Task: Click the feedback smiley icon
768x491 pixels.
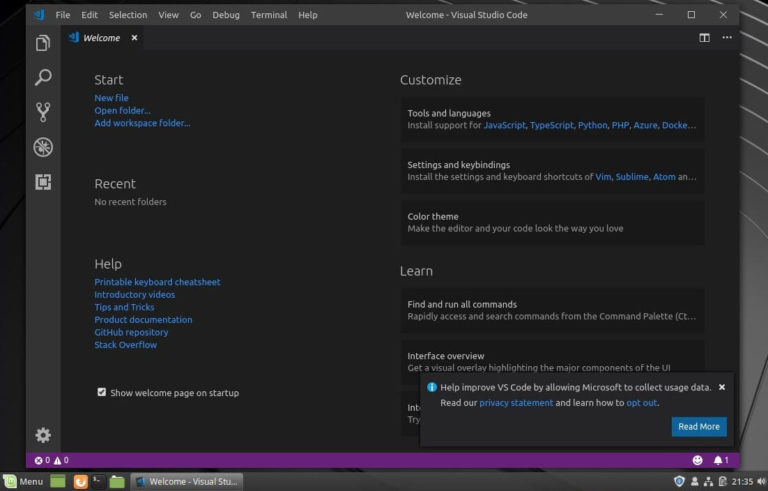Action: (697, 460)
